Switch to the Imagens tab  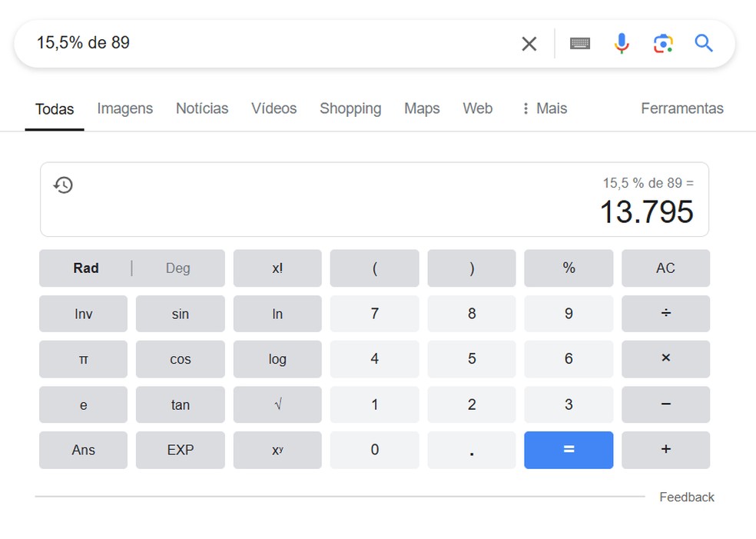pos(124,108)
